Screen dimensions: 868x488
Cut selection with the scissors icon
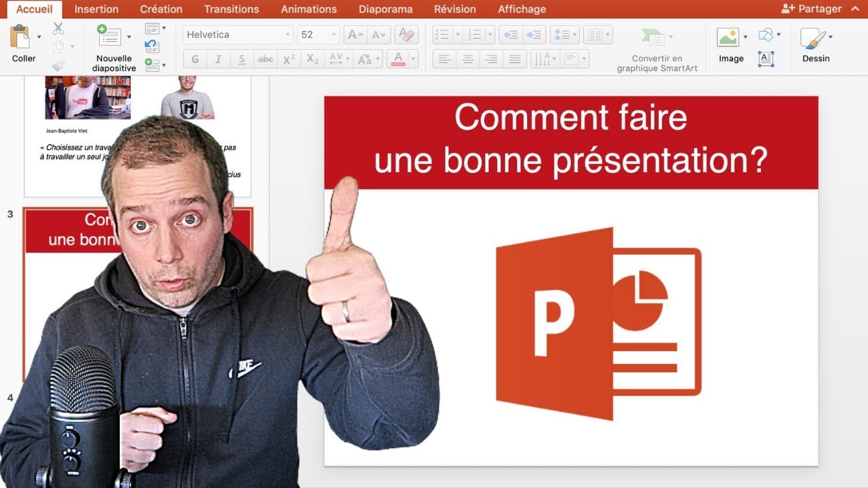(58, 28)
